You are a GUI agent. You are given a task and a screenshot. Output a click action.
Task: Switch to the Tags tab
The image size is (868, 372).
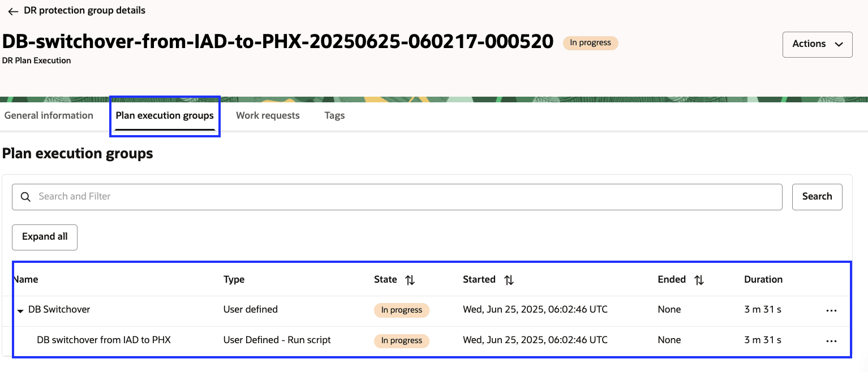pos(334,115)
